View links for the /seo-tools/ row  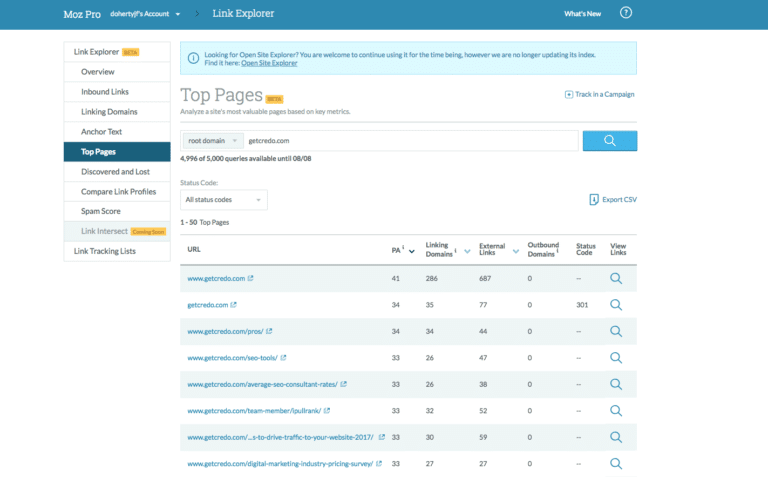click(616, 358)
